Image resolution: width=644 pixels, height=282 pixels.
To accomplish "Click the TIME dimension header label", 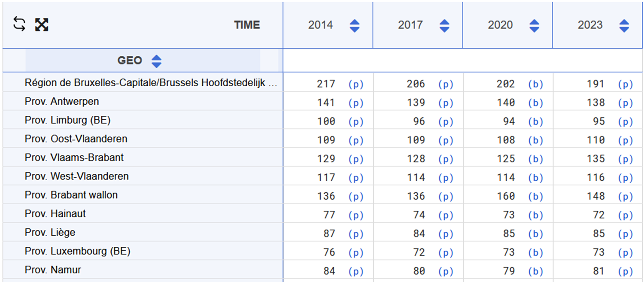I will point(247,25).
